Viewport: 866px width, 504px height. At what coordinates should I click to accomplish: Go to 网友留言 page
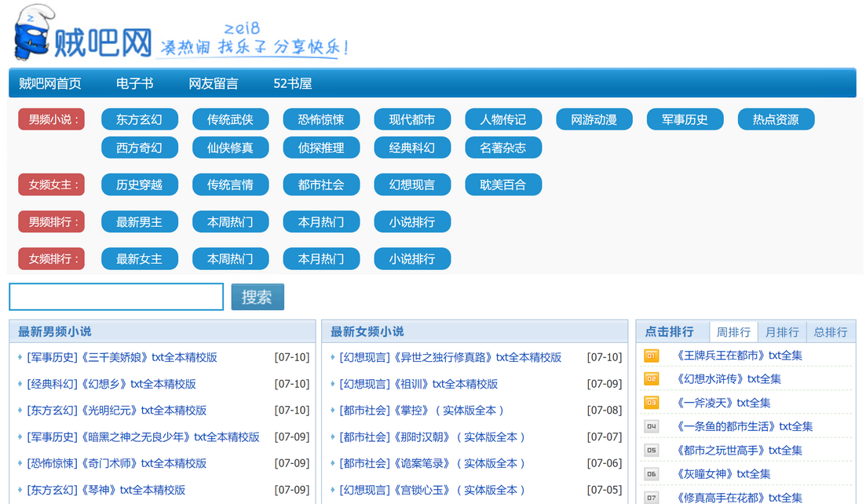tap(213, 83)
